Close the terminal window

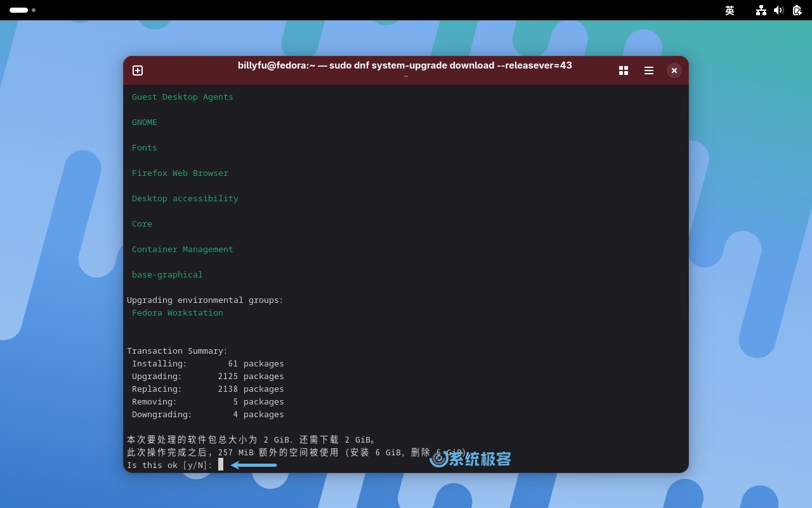pos(674,70)
